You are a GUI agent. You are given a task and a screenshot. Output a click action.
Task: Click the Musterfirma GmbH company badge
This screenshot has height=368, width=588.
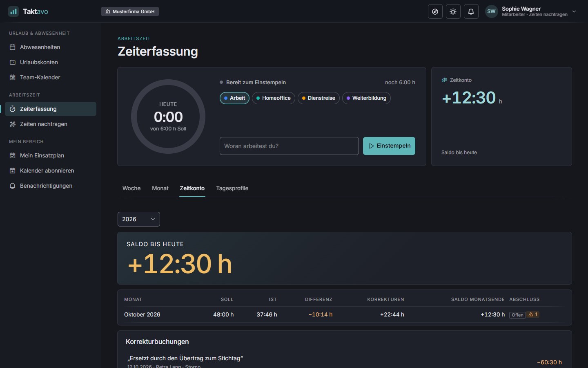point(130,11)
